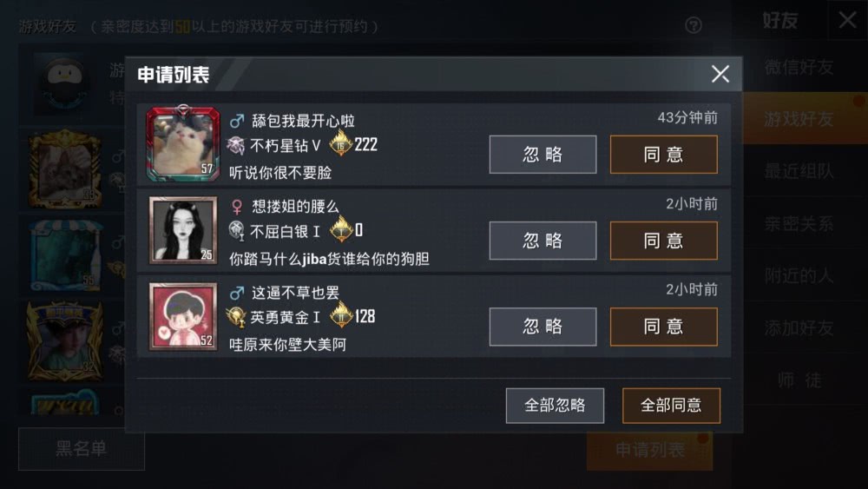
Task: Tap the 不屈白银 I rank badge icon
Action: [236, 230]
